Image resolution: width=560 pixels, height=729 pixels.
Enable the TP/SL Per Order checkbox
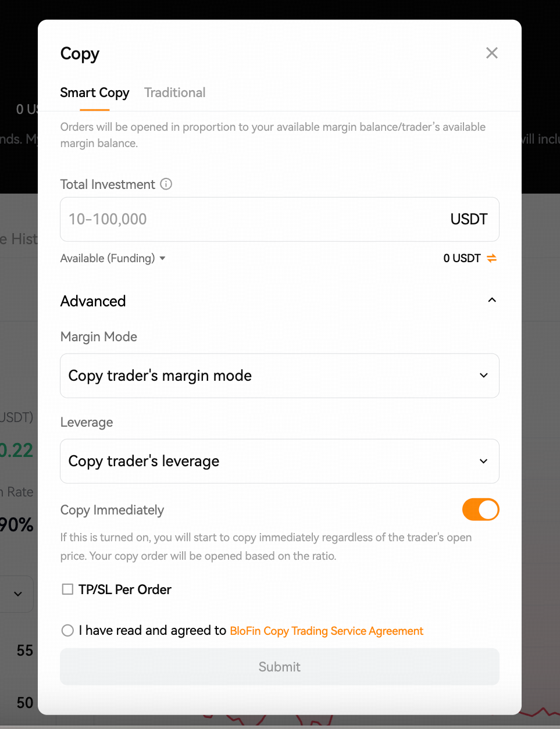68,589
